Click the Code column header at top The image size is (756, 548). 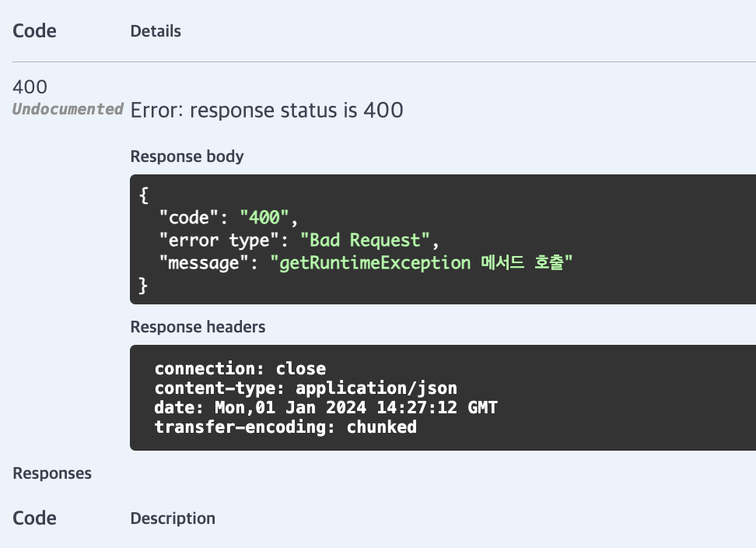(x=34, y=31)
